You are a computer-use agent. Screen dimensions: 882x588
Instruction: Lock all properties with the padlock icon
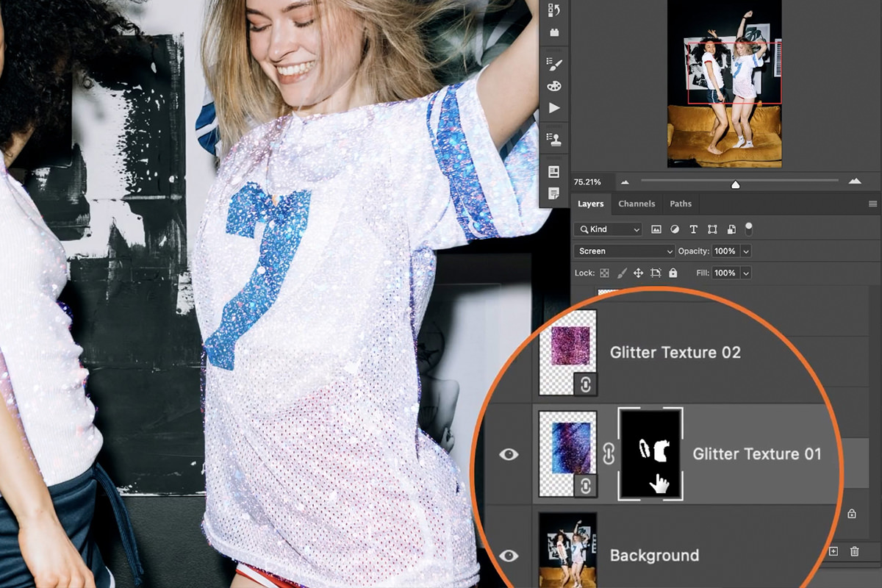click(x=674, y=273)
